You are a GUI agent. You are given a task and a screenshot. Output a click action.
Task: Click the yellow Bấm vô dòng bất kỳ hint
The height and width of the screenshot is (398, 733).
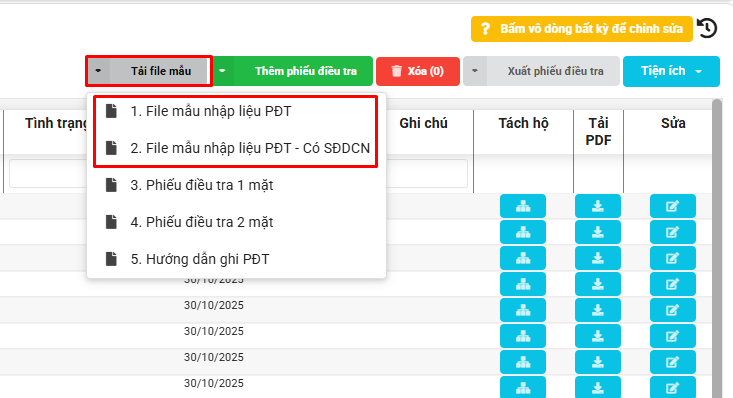click(x=582, y=29)
